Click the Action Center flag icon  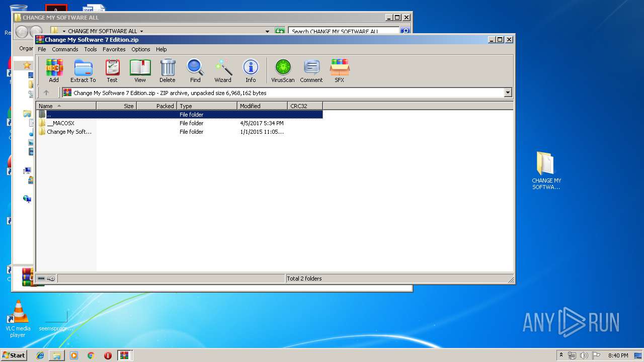pos(595,355)
